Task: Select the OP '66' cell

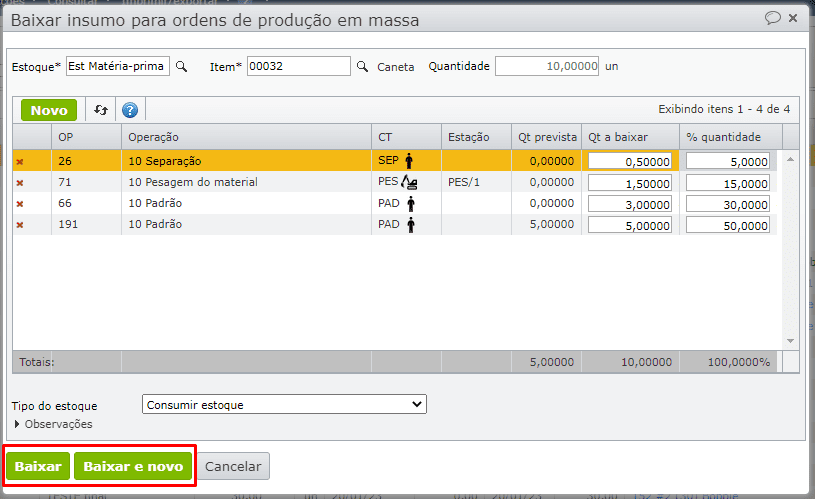Action: (x=86, y=203)
